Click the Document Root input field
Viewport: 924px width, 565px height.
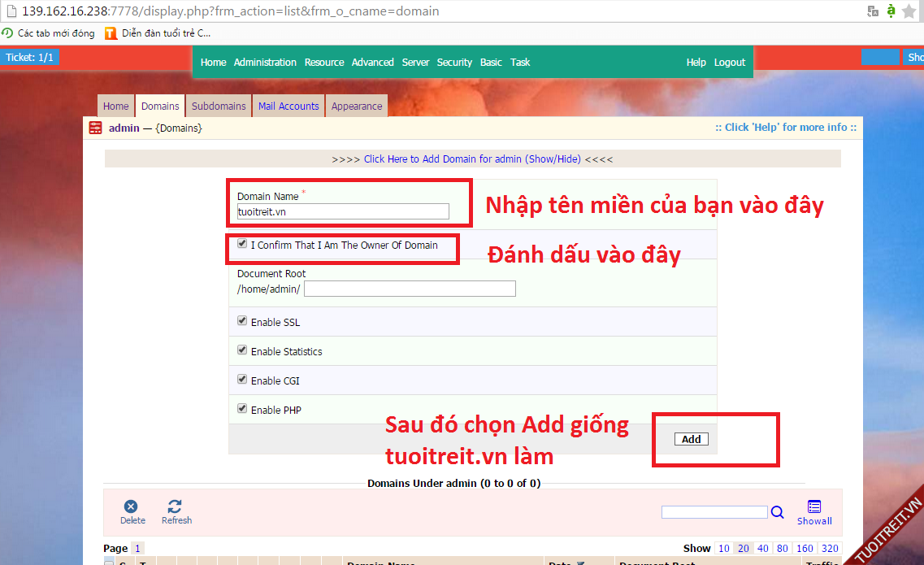(410, 289)
